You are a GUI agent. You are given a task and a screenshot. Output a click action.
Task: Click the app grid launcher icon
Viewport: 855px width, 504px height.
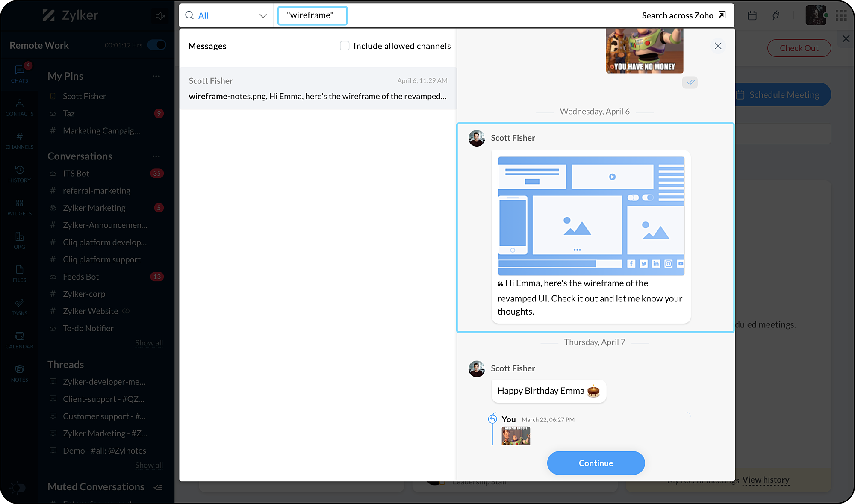coord(841,16)
